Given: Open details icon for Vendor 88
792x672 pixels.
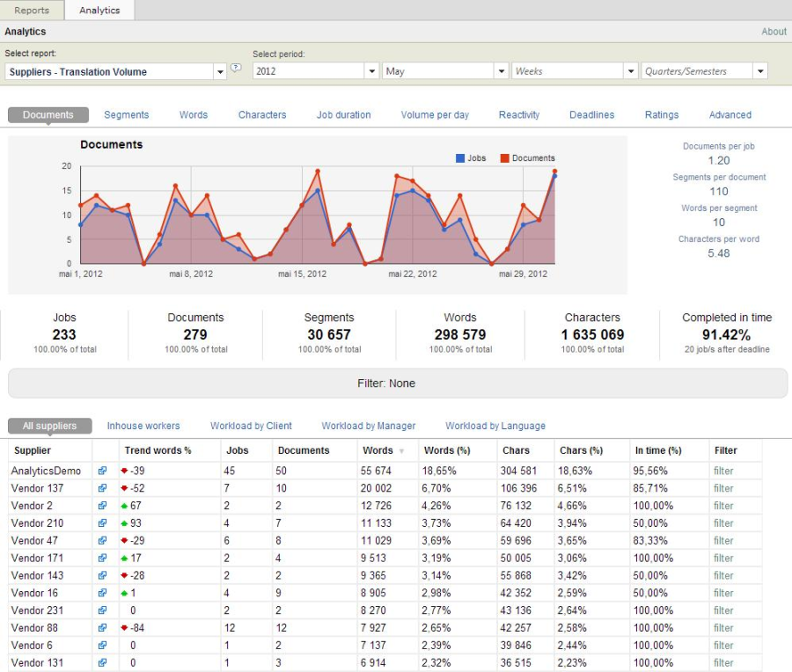Looking at the screenshot, I should 102,628.
